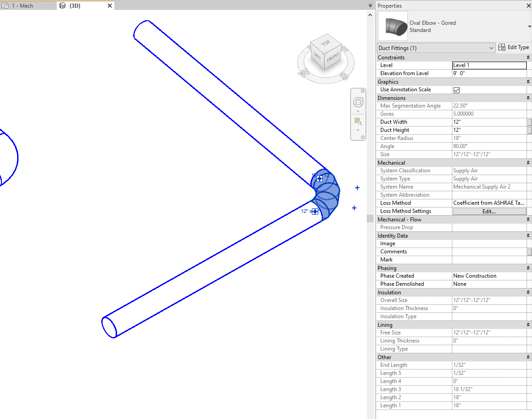Click the view vertical scroll up arrow
This screenshot has width=532, height=419.
370,15
